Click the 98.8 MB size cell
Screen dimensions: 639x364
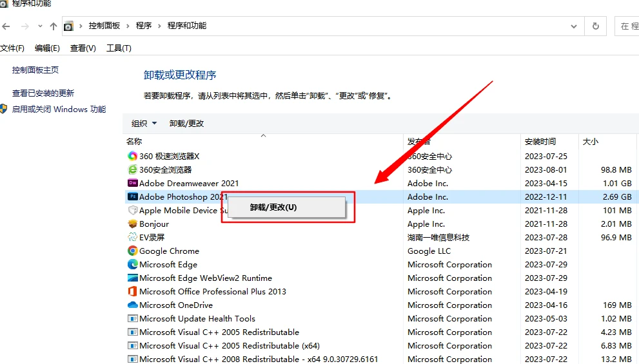[x=616, y=170]
